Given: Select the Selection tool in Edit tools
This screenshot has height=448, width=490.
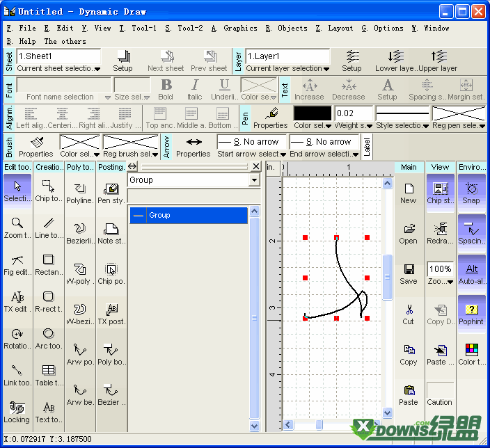Looking at the screenshot, I should [x=17, y=191].
